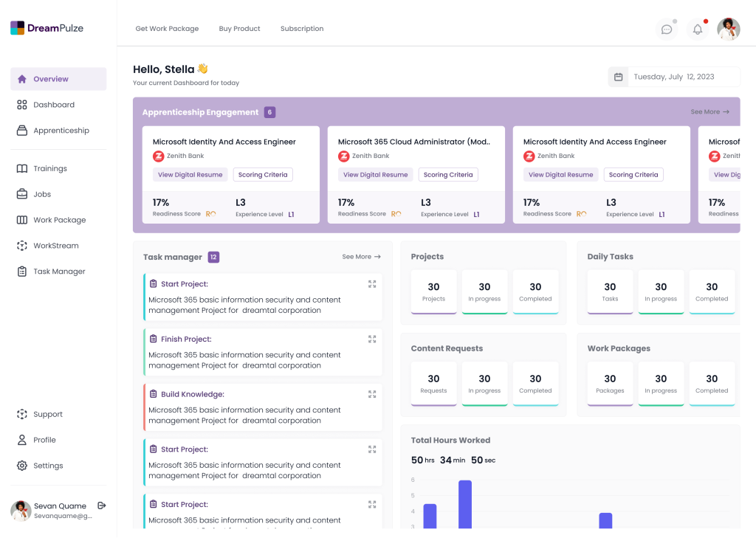Open the Get Work Package menu
756x538 pixels.
click(167, 29)
